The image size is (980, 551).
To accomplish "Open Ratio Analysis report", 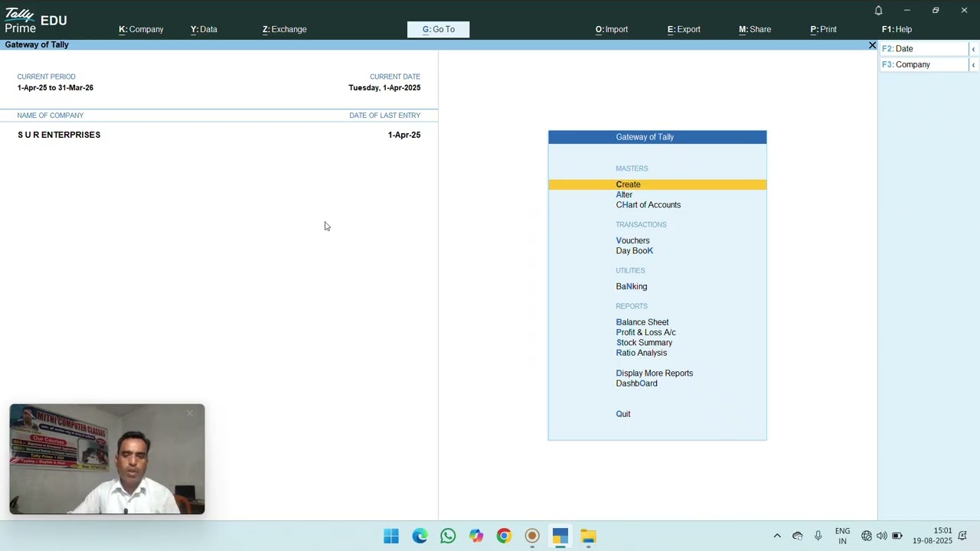I will (641, 353).
